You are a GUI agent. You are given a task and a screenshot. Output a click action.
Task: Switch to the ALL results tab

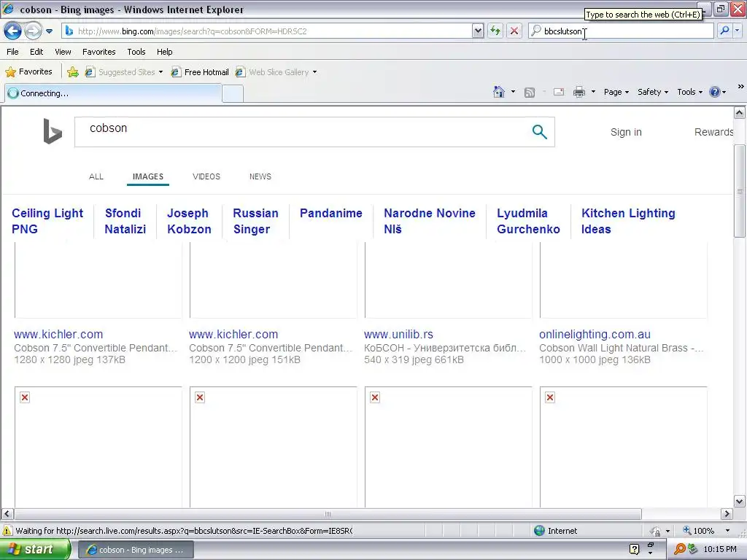click(96, 176)
